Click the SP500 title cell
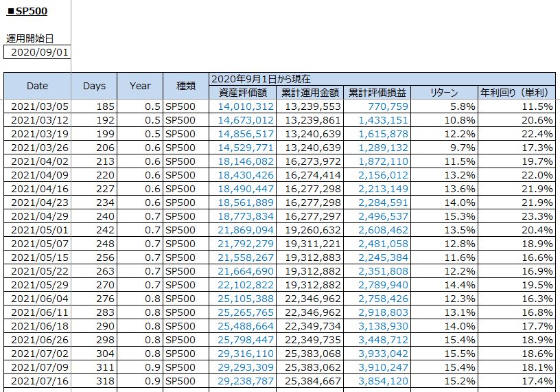 coord(27,12)
